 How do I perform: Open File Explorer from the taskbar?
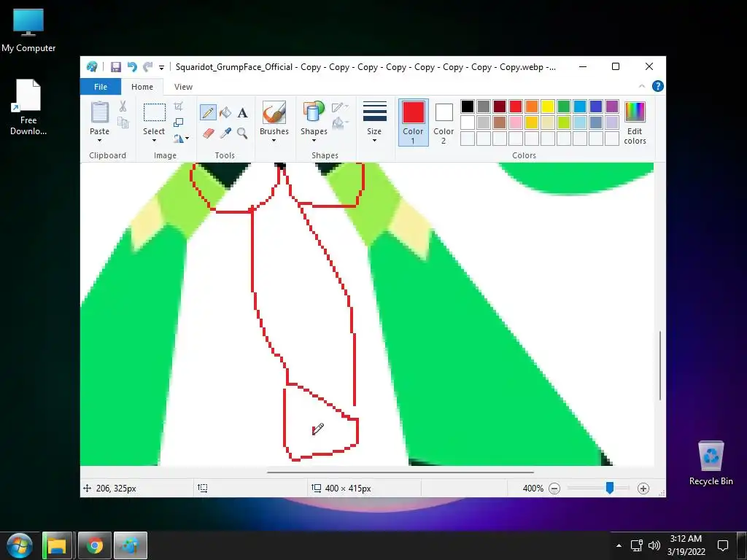coord(57,545)
